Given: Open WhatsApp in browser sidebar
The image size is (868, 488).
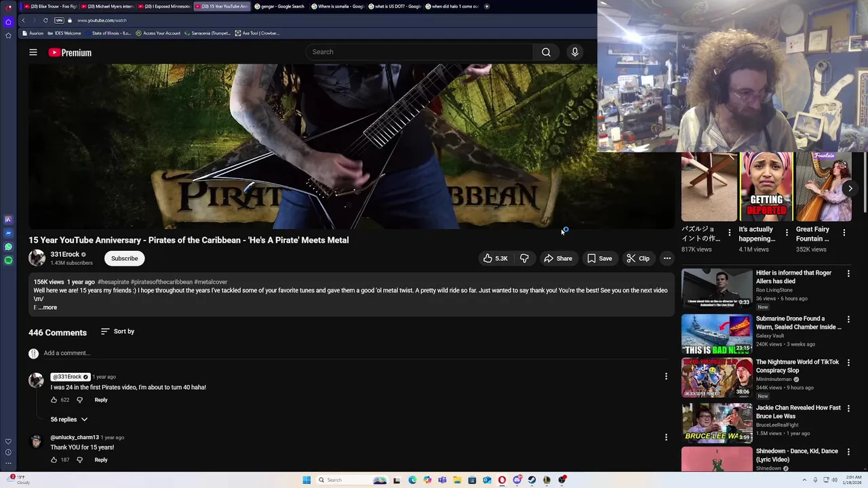Looking at the screenshot, I should click(8, 247).
